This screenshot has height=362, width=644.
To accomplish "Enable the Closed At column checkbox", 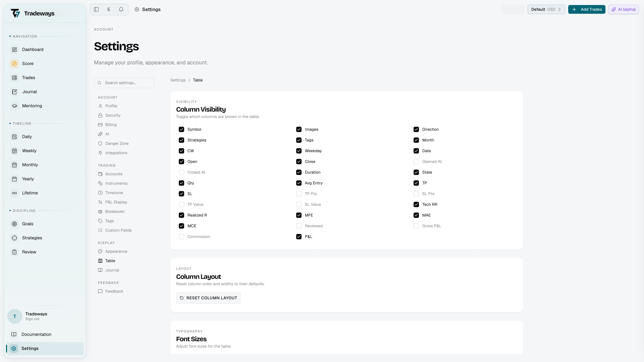I will click(x=181, y=172).
